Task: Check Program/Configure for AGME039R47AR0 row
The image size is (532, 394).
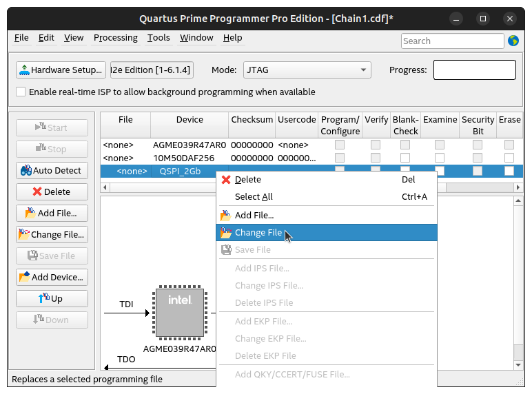Action: point(340,145)
